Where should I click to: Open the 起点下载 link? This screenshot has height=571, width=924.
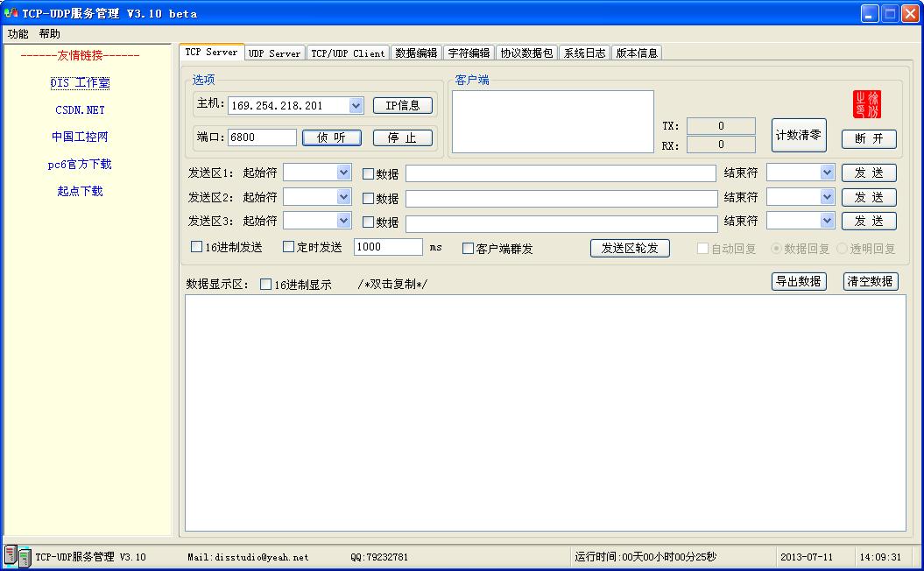81,191
